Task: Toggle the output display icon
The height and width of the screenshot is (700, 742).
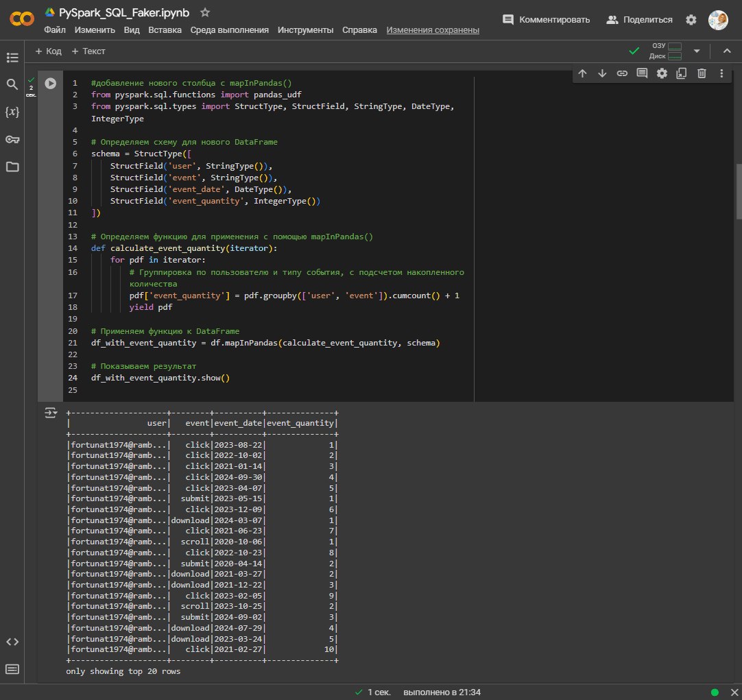Action: (51, 413)
